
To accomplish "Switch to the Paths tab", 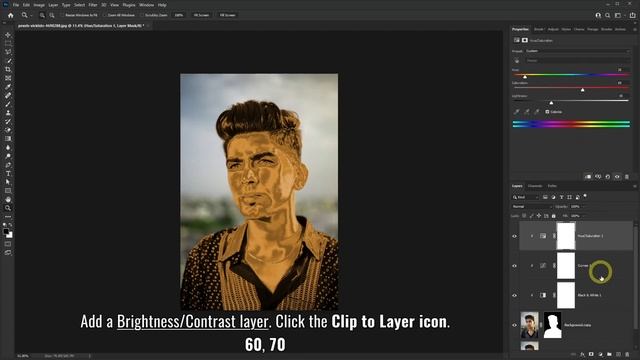I will 552,186.
